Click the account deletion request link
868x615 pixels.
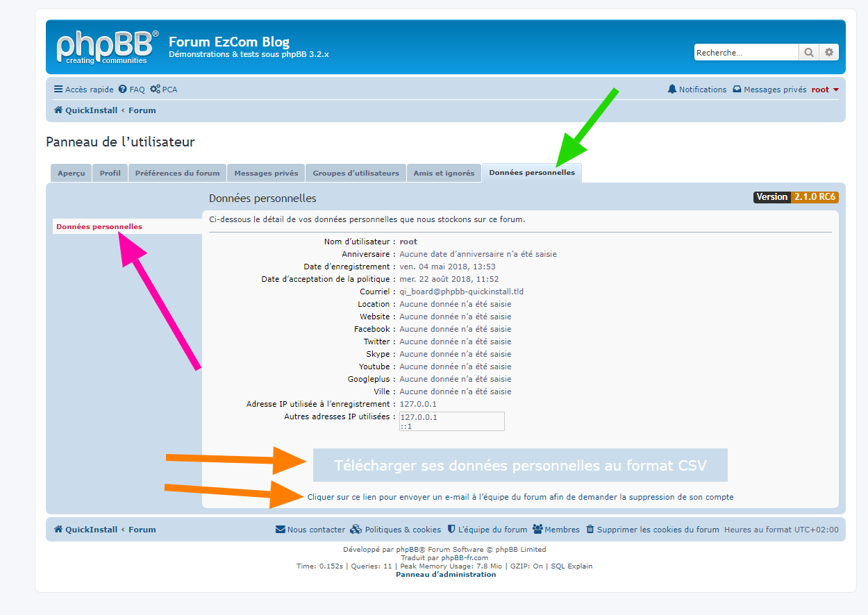point(520,497)
